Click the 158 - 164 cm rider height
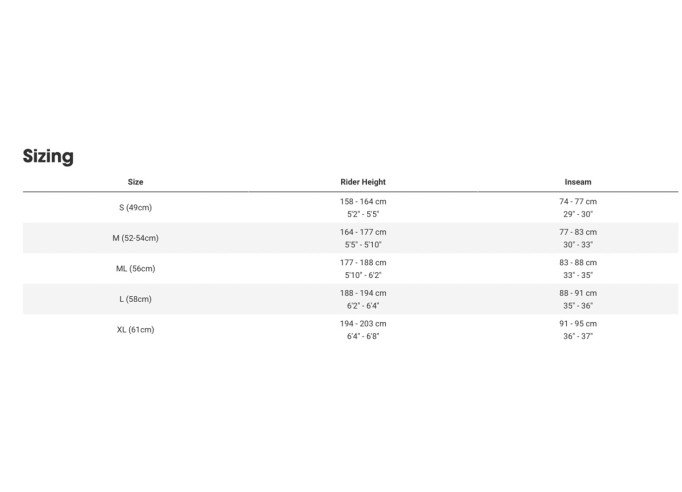Image resolution: width=682 pixels, height=492 pixels. (363, 201)
